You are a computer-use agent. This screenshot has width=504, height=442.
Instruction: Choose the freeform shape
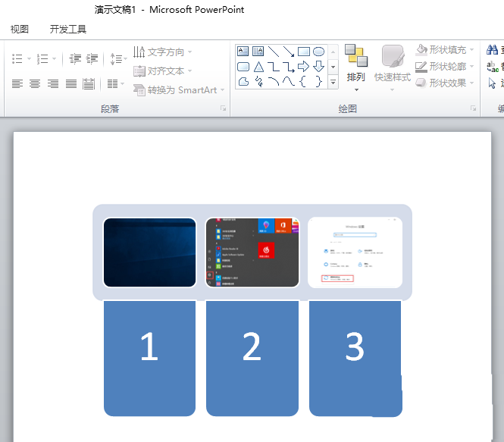pyautogui.click(x=243, y=82)
